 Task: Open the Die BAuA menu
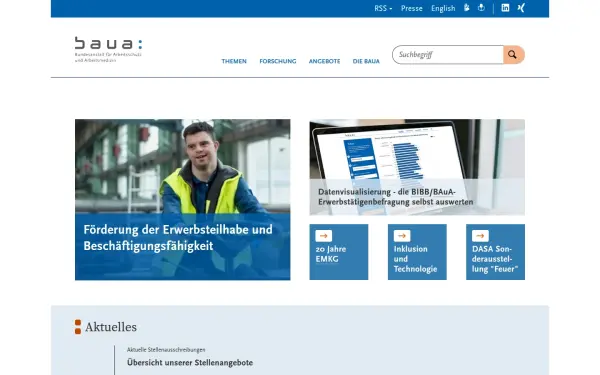coord(366,61)
